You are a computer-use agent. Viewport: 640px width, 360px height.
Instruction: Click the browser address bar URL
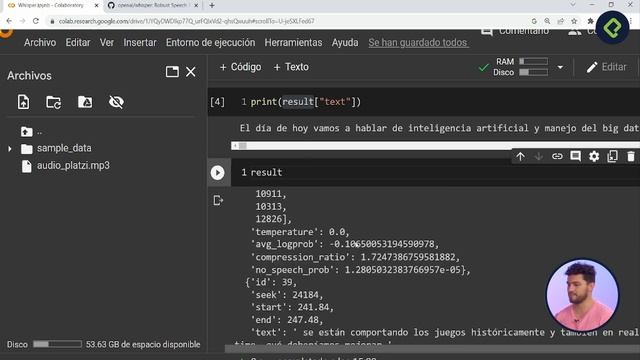[187, 21]
